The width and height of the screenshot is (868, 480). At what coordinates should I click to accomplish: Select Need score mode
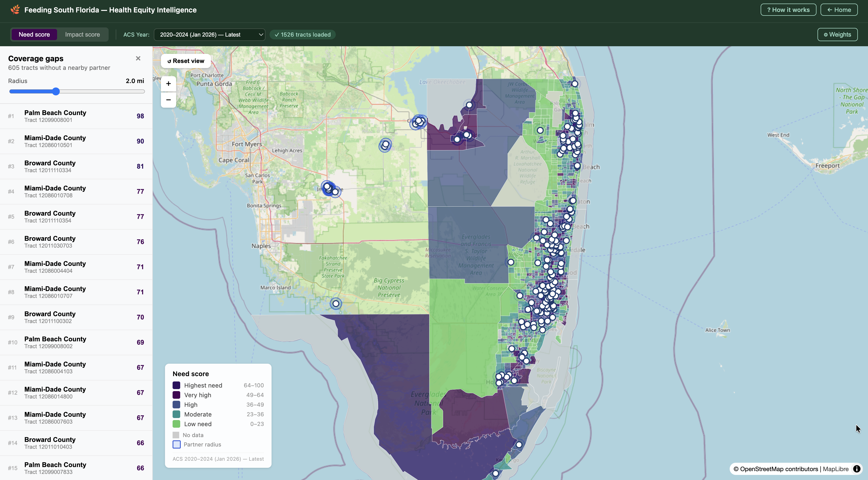[34, 34]
